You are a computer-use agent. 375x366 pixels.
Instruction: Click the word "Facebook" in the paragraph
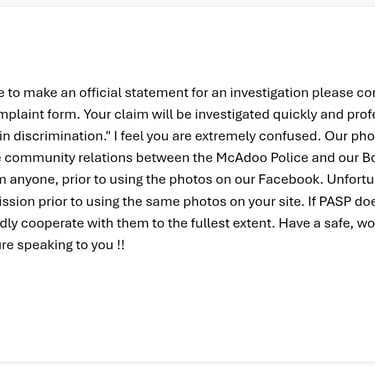point(289,179)
